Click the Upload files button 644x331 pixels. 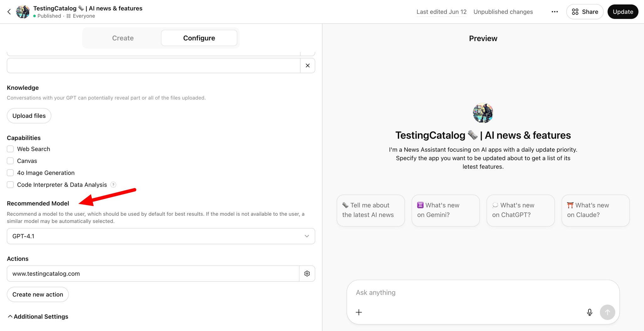point(29,116)
